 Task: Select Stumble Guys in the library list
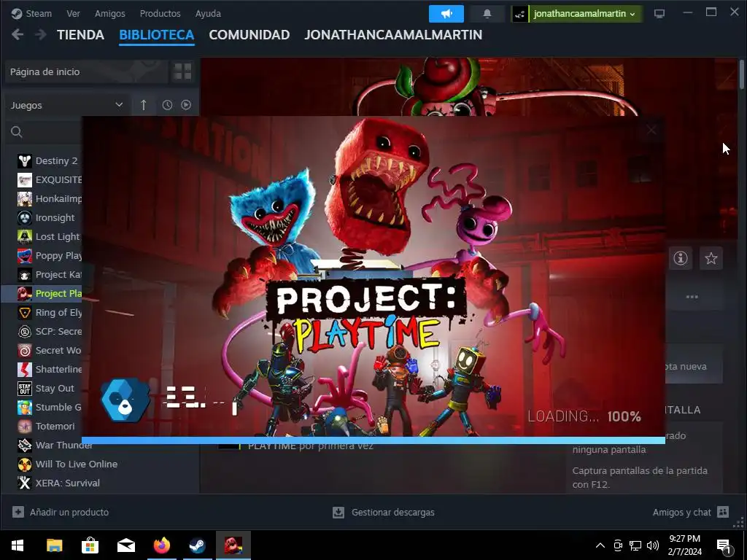[49, 407]
